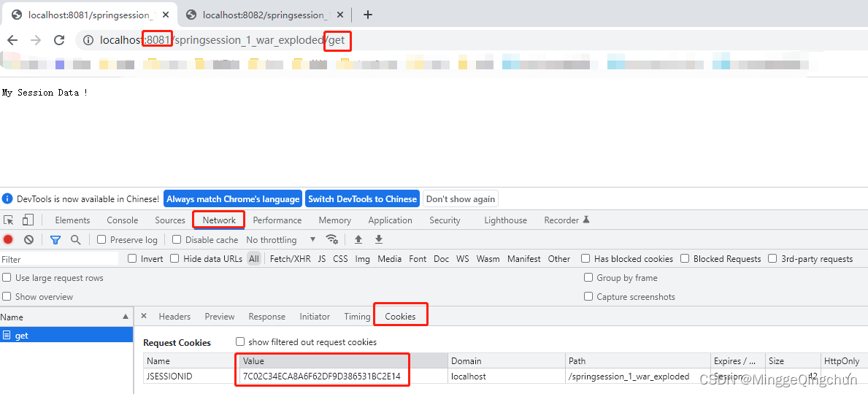Open network search magnifier icon
This screenshot has width=868, height=394.
75,239
